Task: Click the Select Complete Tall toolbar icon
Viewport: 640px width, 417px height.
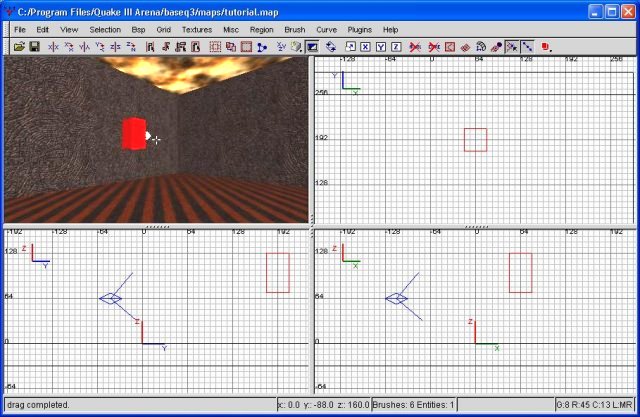Action: coord(150,47)
